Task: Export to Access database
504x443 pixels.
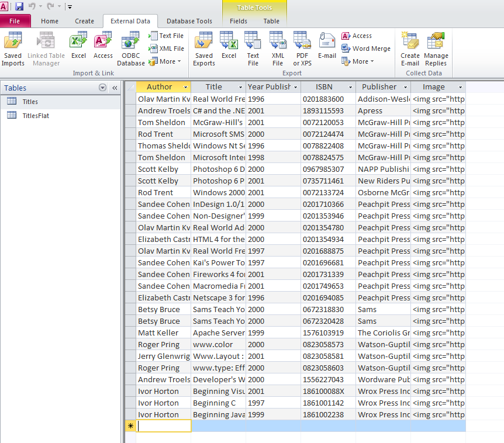Action: click(x=357, y=36)
